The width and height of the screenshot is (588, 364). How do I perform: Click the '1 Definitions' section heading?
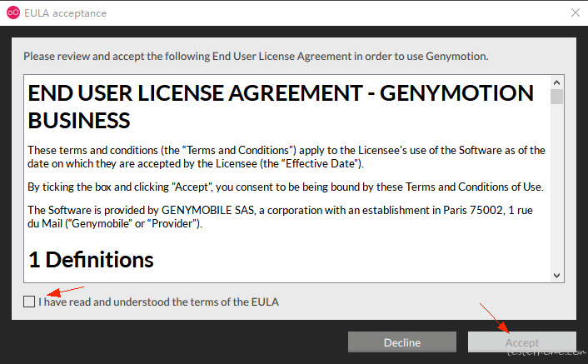91,259
